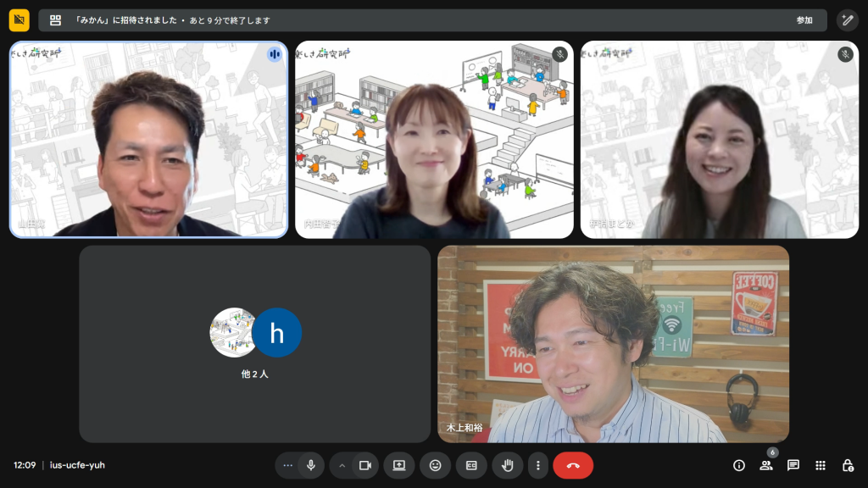Show the people participants panel

point(766,465)
